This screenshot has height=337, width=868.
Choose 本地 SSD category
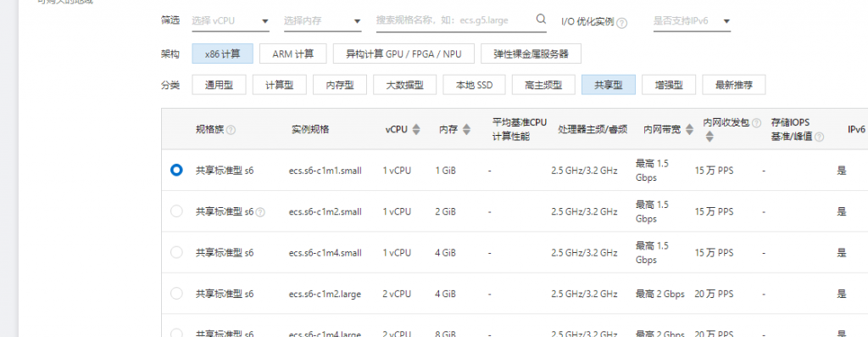[x=474, y=85]
